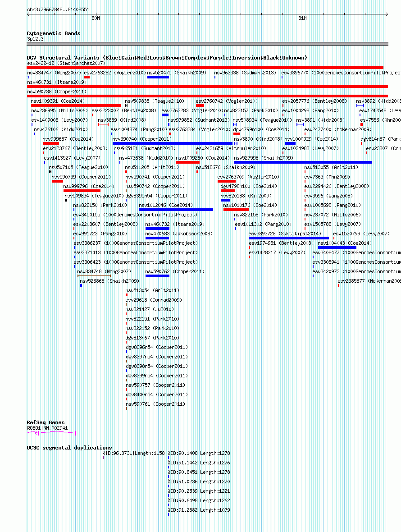
Task: Click the esv2208607 (Bentley2008) variant label
Action: coord(106,224)
